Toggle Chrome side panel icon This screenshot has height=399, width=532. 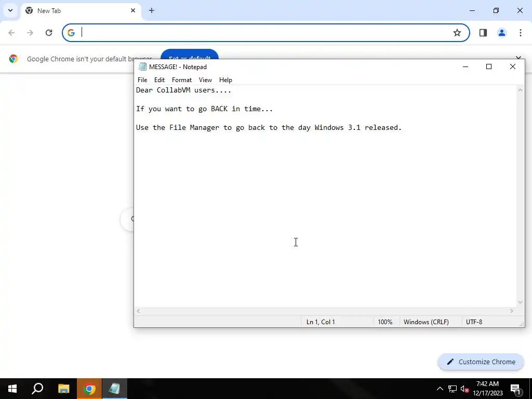pos(483,33)
